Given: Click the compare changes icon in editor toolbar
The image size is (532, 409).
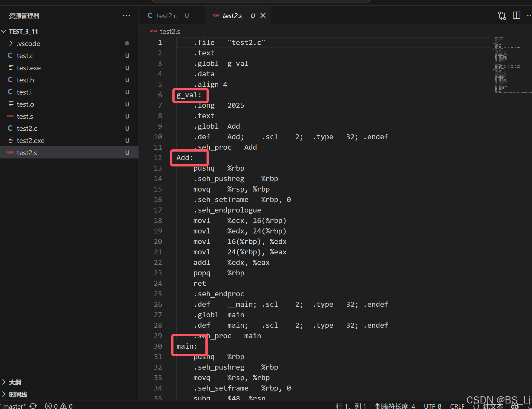Looking at the screenshot, I should [x=502, y=16].
